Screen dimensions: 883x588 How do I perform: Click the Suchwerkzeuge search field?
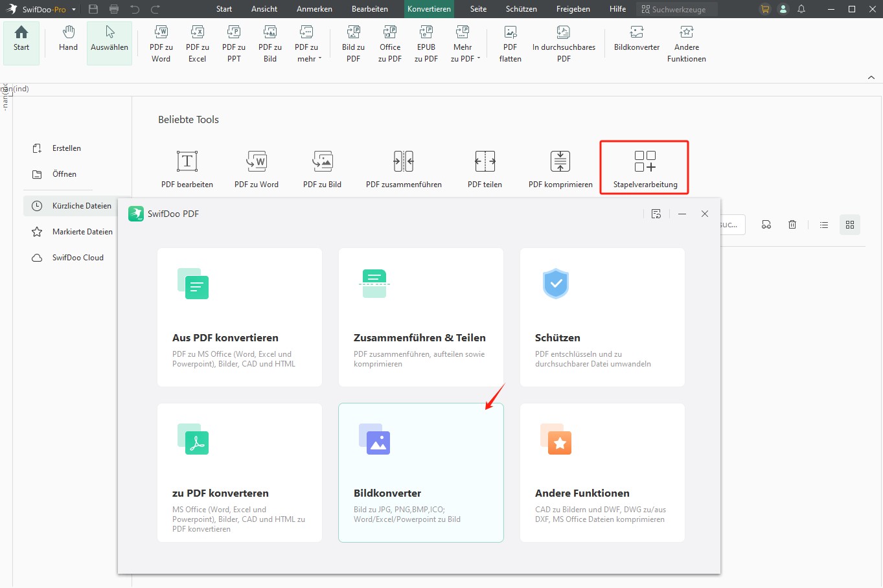(677, 9)
